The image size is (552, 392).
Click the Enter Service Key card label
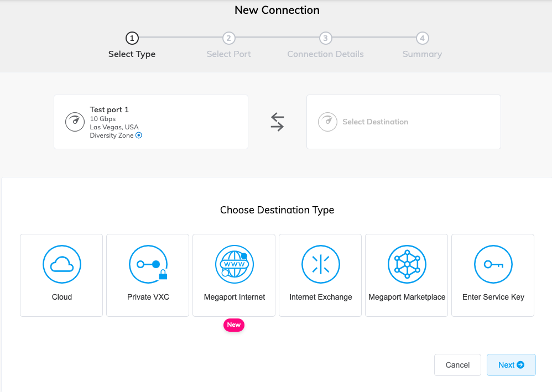[493, 297]
